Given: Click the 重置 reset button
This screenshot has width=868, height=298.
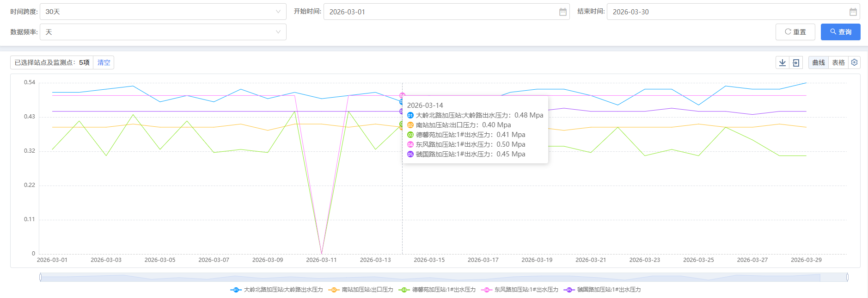Looking at the screenshot, I should (x=795, y=32).
